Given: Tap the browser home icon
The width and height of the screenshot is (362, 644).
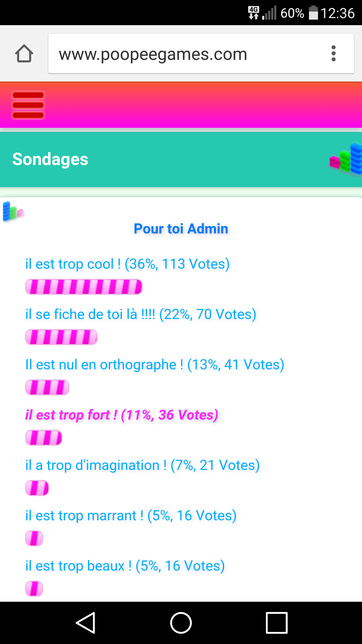Looking at the screenshot, I should (x=24, y=53).
